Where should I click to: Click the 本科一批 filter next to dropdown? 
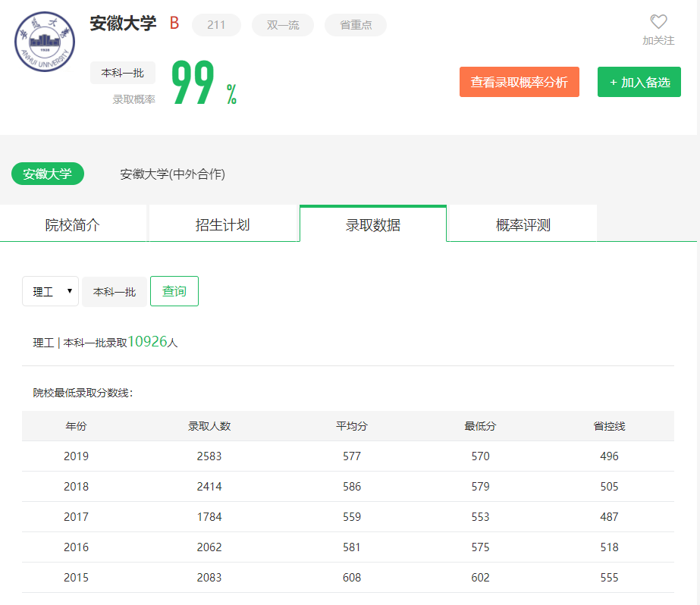pyautogui.click(x=115, y=292)
